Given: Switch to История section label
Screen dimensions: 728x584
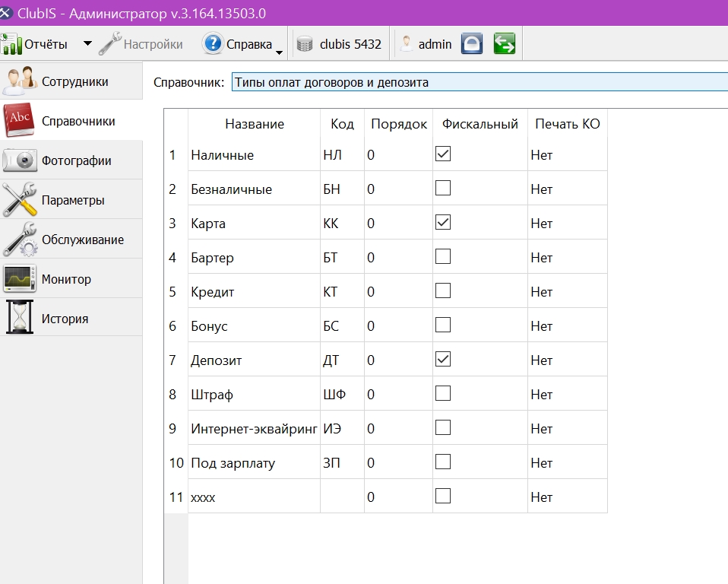Looking at the screenshot, I should (65, 319).
